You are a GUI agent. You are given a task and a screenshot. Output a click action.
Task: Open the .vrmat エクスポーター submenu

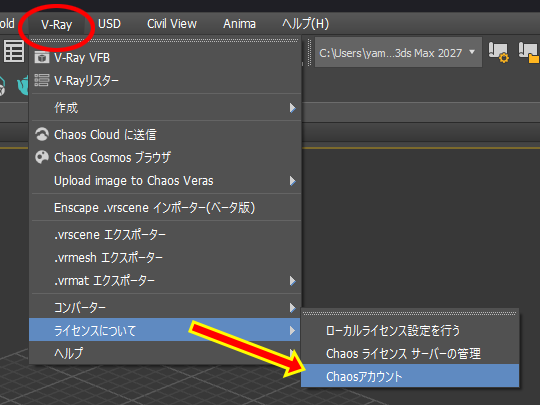point(165,281)
